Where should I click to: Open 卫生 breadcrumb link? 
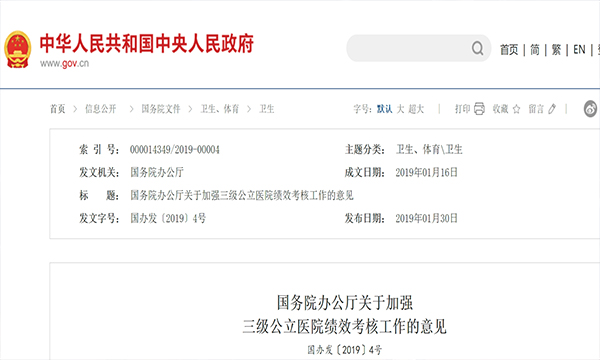(267, 109)
